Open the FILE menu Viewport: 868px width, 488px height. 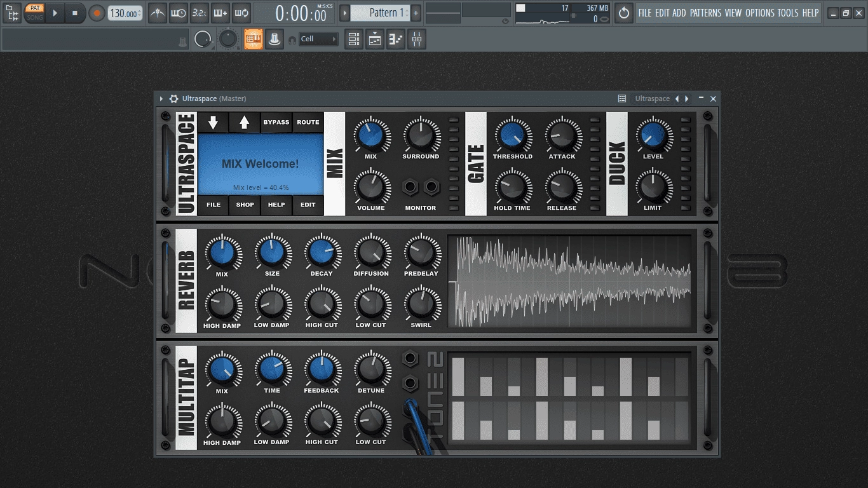645,13
